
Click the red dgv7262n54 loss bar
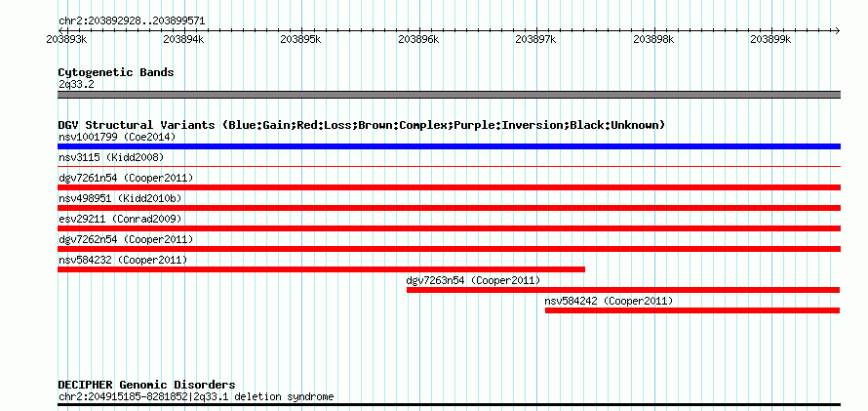point(449,249)
